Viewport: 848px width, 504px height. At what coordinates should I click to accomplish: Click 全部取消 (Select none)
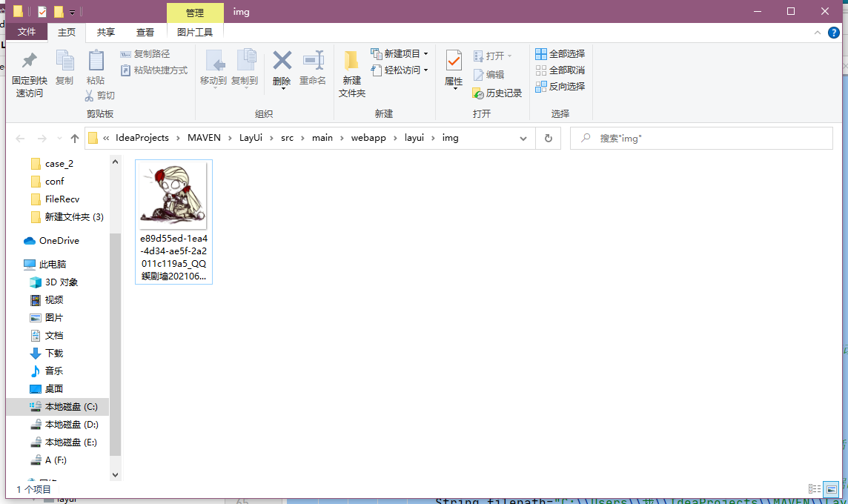pyautogui.click(x=560, y=70)
